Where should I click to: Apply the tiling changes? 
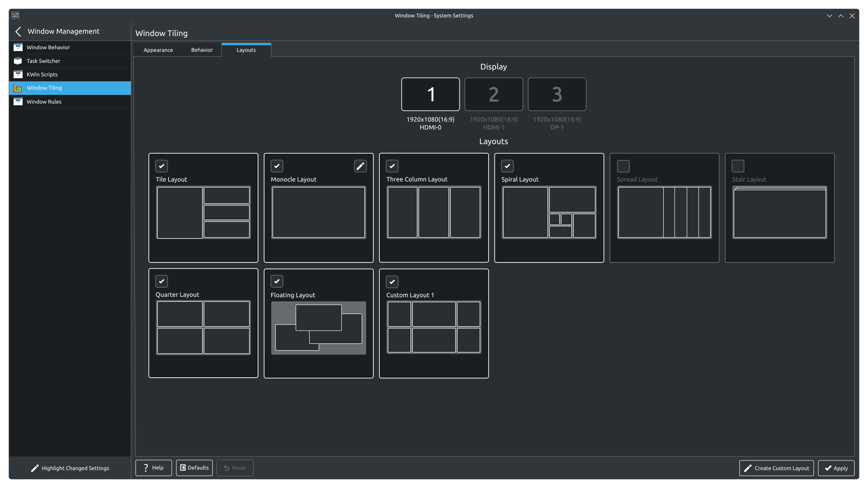pyautogui.click(x=837, y=468)
